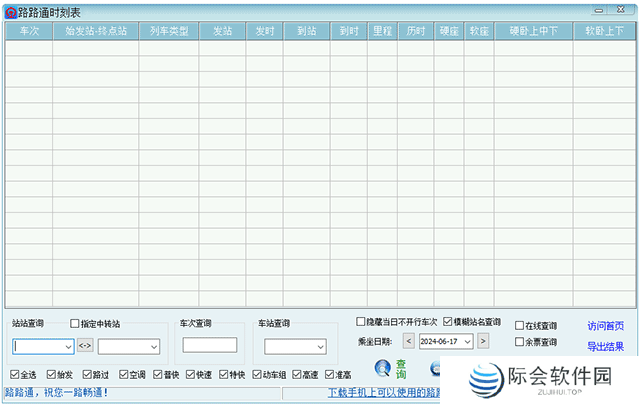
Task: Click the 历时 column header
Action: (416, 31)
